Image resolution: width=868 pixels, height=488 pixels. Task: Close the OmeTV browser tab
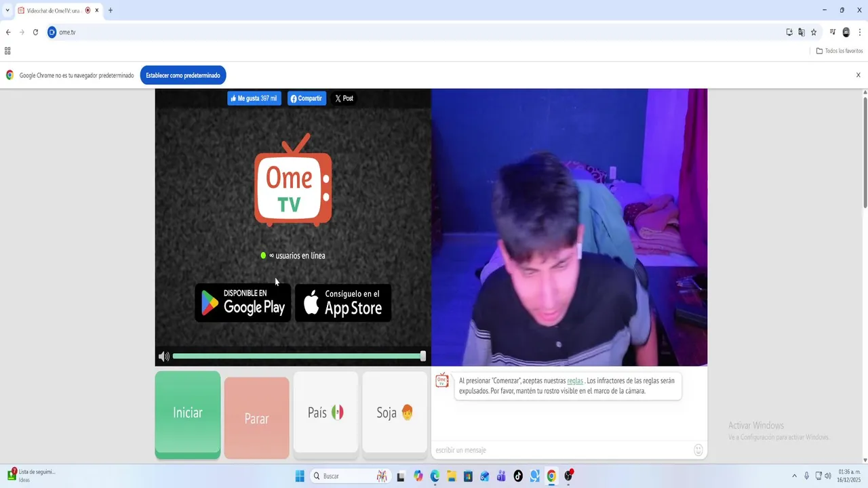(x=97, y=10)
